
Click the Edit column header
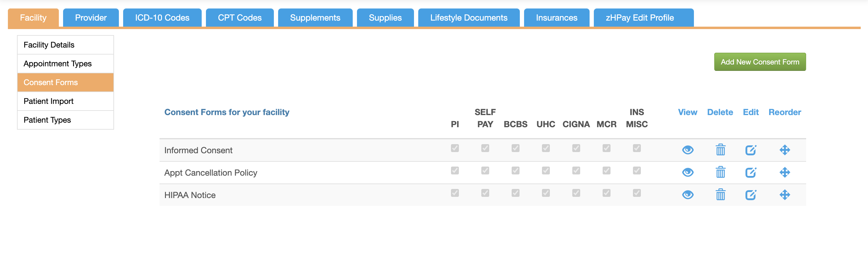pyautogui.click(x=750, y=112)
